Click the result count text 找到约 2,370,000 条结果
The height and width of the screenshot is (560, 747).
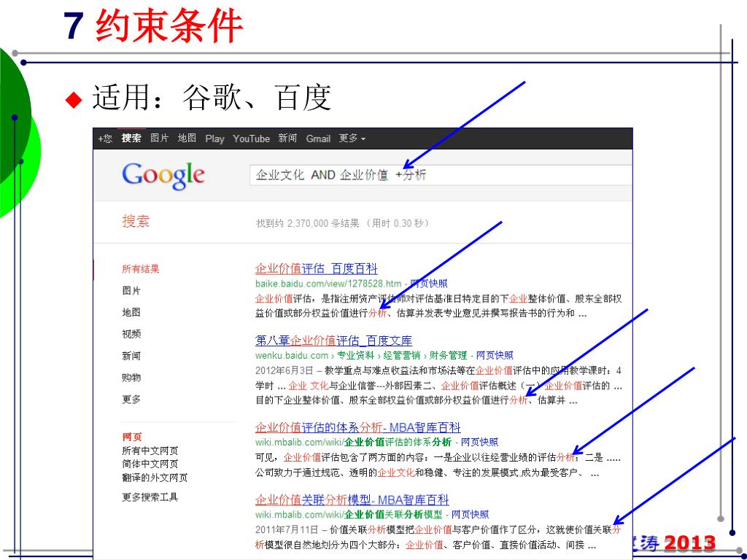[x=307, y=223]
